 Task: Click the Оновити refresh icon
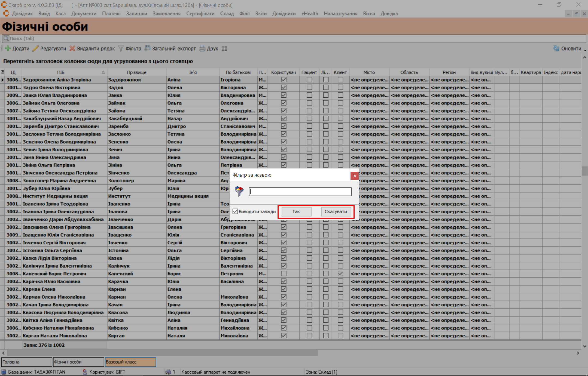pyautogui.click(x=556, y=48)
